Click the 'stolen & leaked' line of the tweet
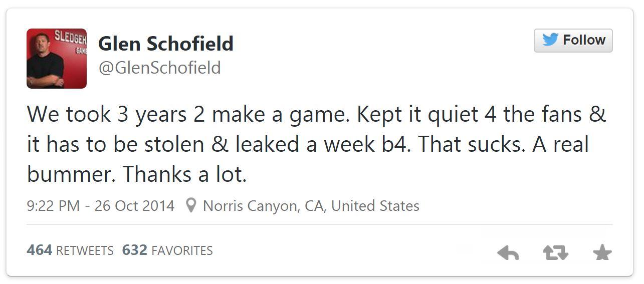Image resolution: width=644 pixels, height=284 pixels. pos(307,144)
